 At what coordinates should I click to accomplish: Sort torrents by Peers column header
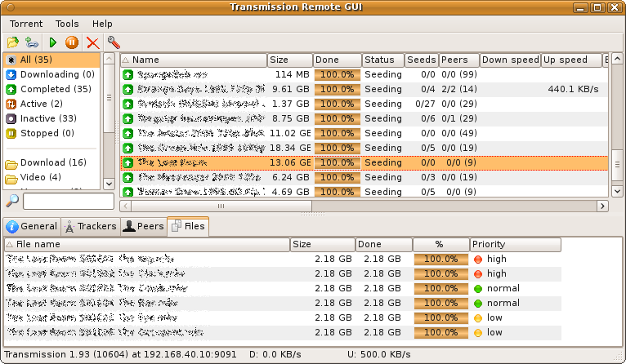pos(459,60)
